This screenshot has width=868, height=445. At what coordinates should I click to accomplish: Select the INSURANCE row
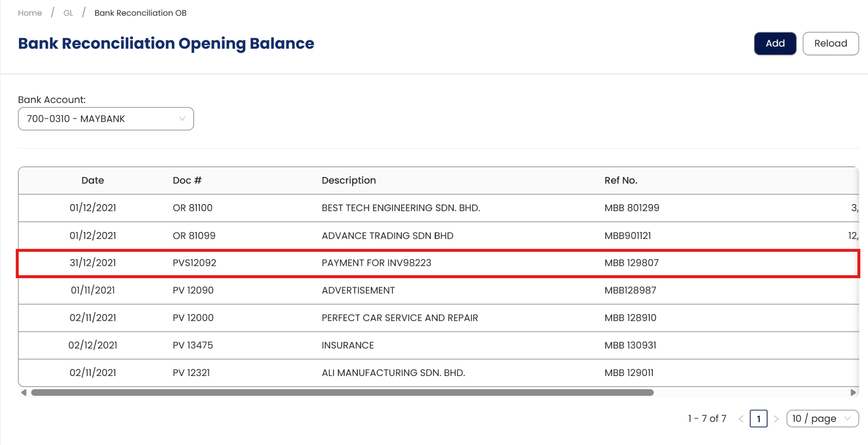[x=348, y=345]
